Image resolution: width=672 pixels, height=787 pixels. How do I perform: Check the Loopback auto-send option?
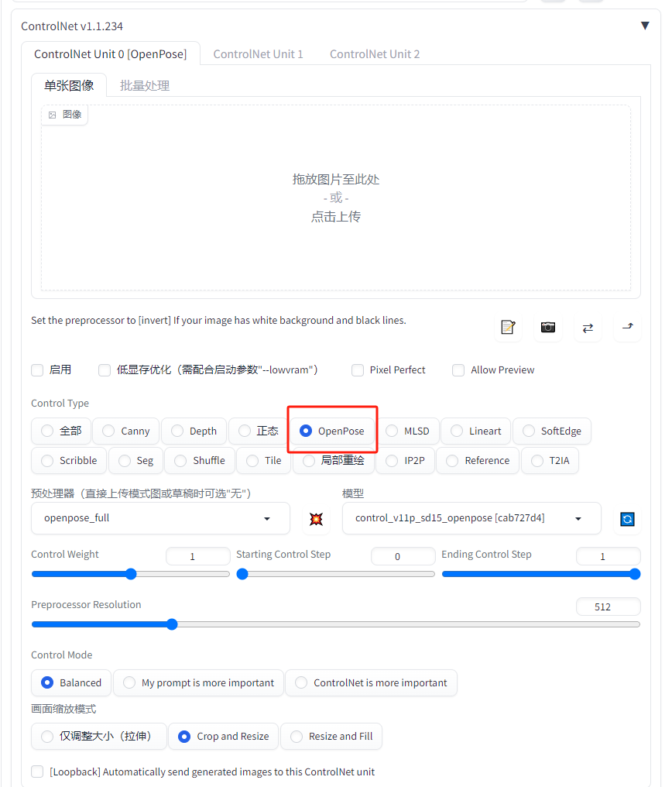pyautogui.click(x=36, y=772)
